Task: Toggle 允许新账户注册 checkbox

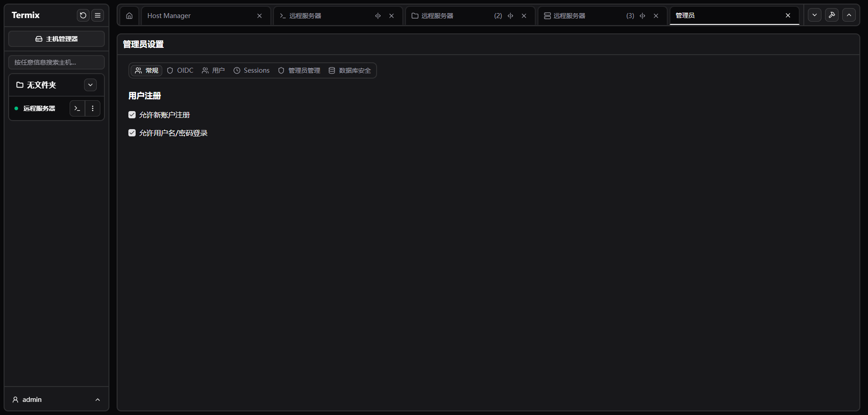Action: (x=132, y=115)
